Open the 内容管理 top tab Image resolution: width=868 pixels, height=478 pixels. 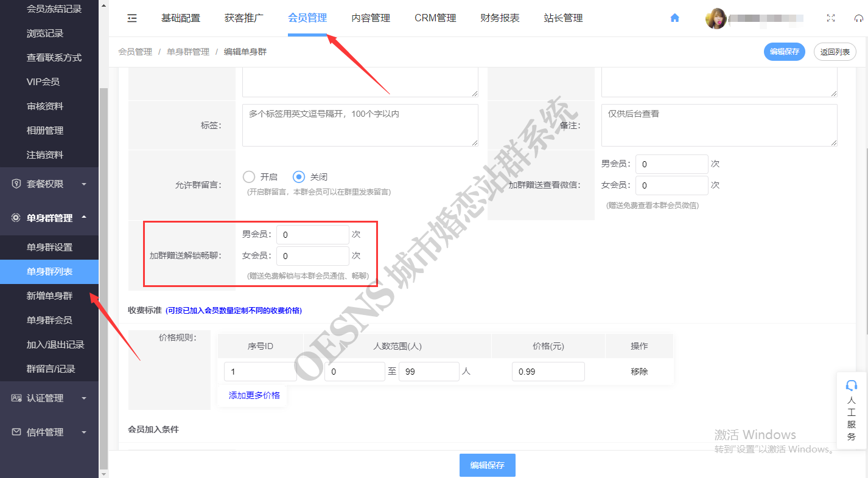click(371, 18)
